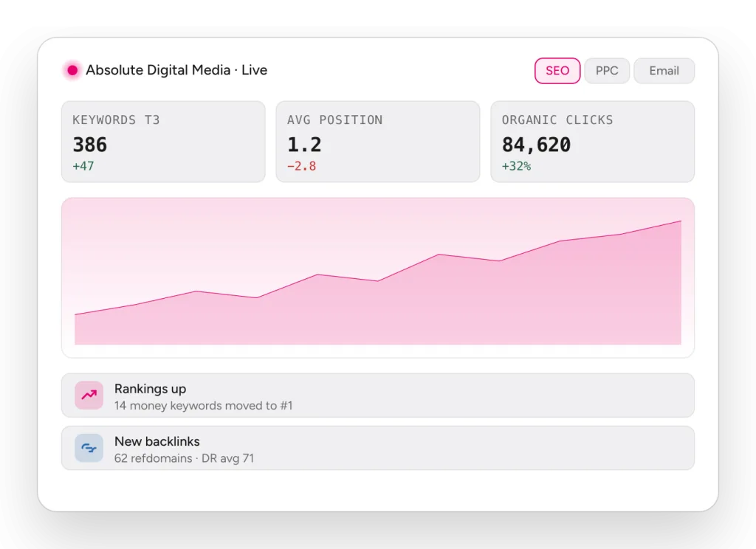Open the Organic Clicks card

[593, 142]
